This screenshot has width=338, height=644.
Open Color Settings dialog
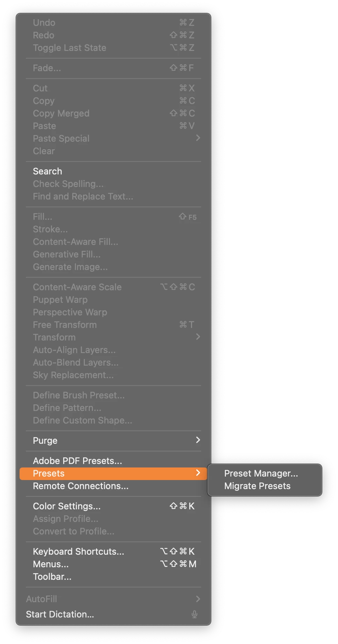click(x=66, y=506)
